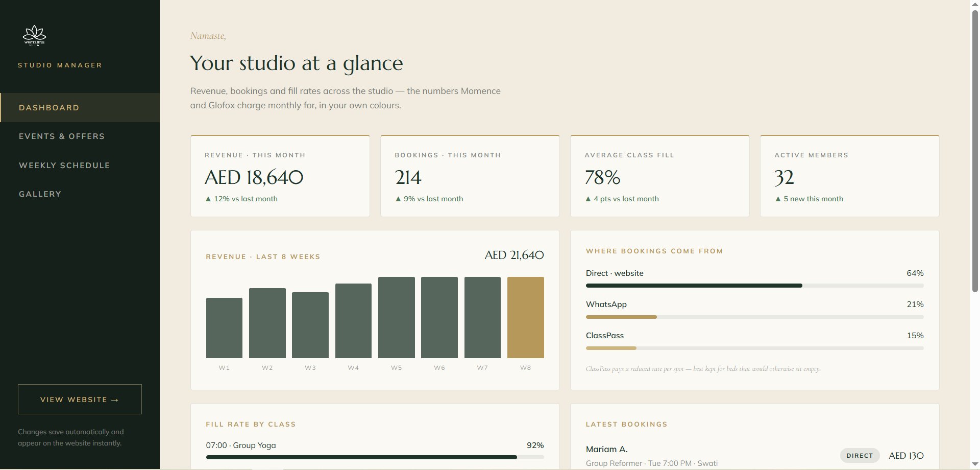Click the WhatsApp bookings progress bar
Screen dimensions: 980x470
755,317
